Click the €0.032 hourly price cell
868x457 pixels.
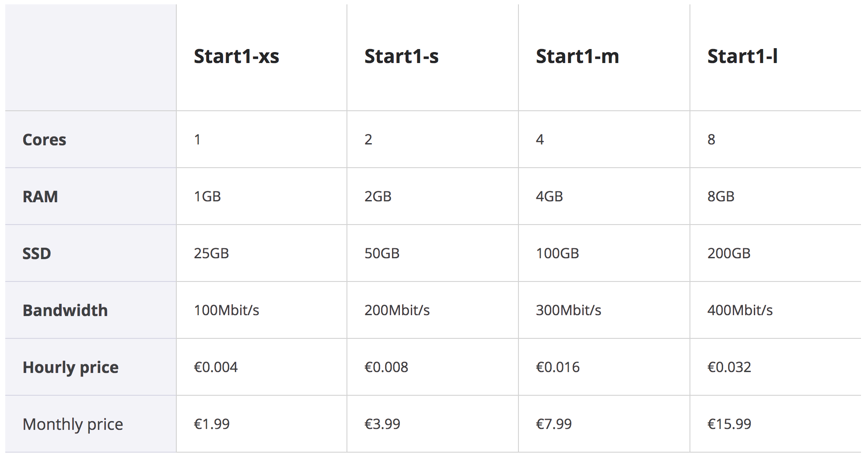click(x=729, y=367)
